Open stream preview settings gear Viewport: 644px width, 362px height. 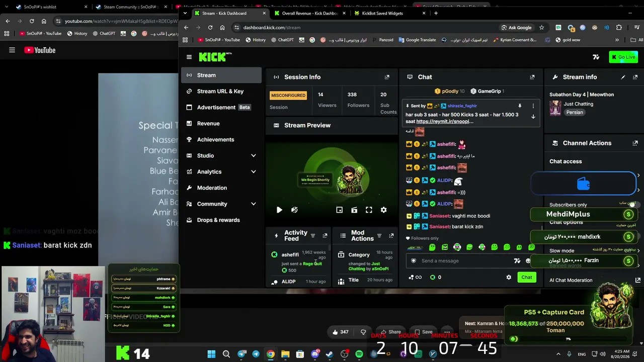tap(383, 210)
